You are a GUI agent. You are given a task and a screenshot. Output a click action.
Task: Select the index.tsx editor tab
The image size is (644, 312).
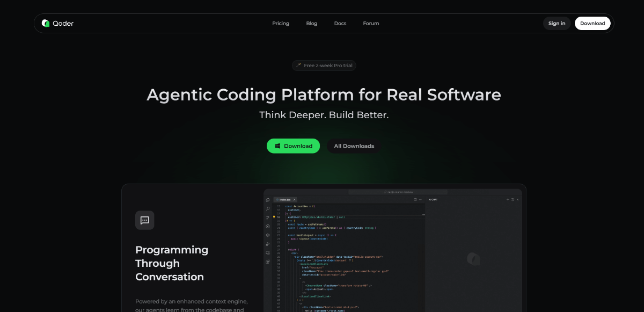(286, 200)
